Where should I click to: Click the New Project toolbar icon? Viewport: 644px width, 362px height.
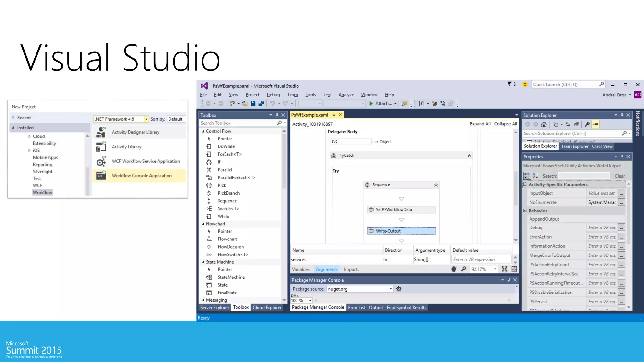pos(232,103)
